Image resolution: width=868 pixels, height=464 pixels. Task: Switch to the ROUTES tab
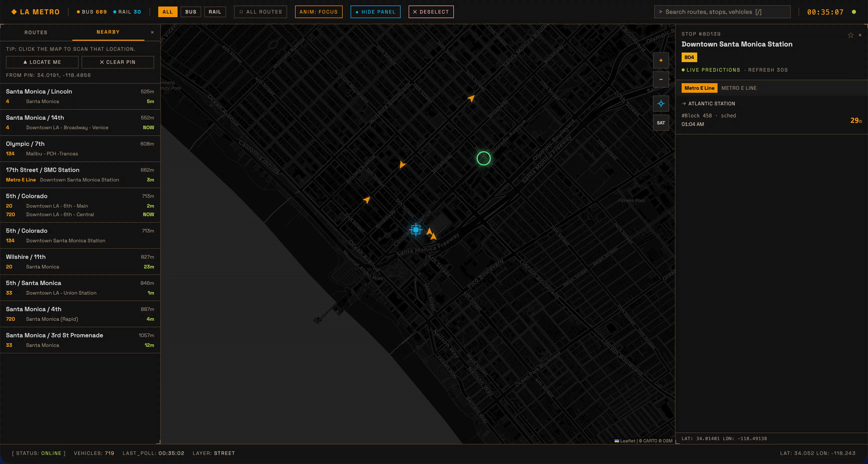(x=36, y=32)
